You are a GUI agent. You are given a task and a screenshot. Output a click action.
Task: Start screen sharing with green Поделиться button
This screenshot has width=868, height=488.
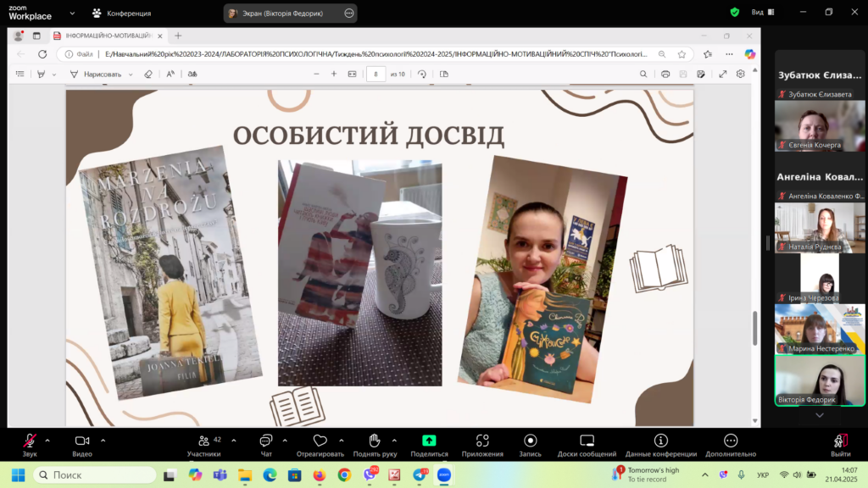pyautogui.click(x=429, y=445)
